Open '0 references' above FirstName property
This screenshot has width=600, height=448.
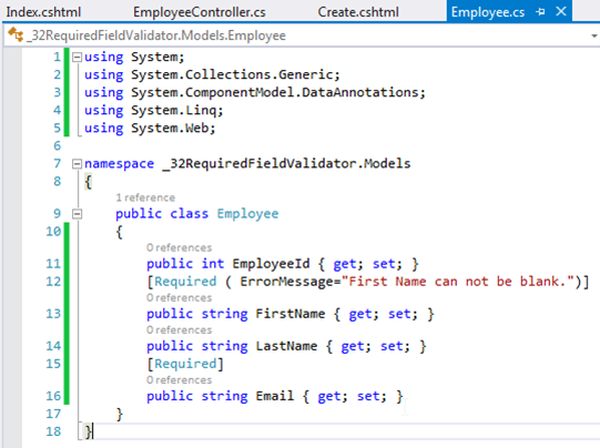tap(179, 297)
